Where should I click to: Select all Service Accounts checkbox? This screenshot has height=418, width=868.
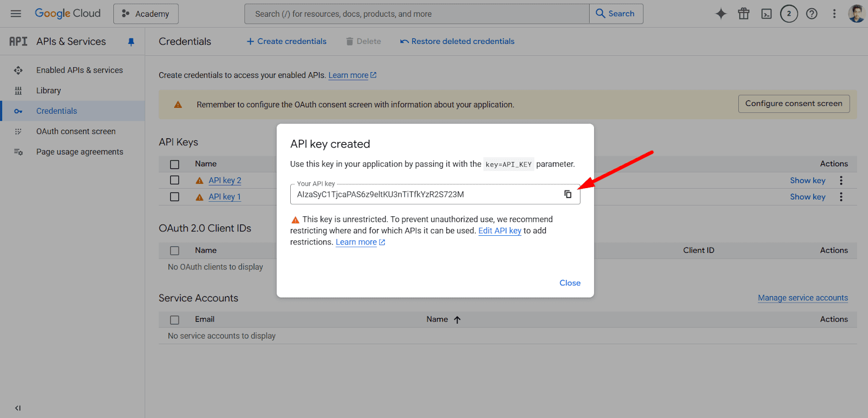[175, 320]
